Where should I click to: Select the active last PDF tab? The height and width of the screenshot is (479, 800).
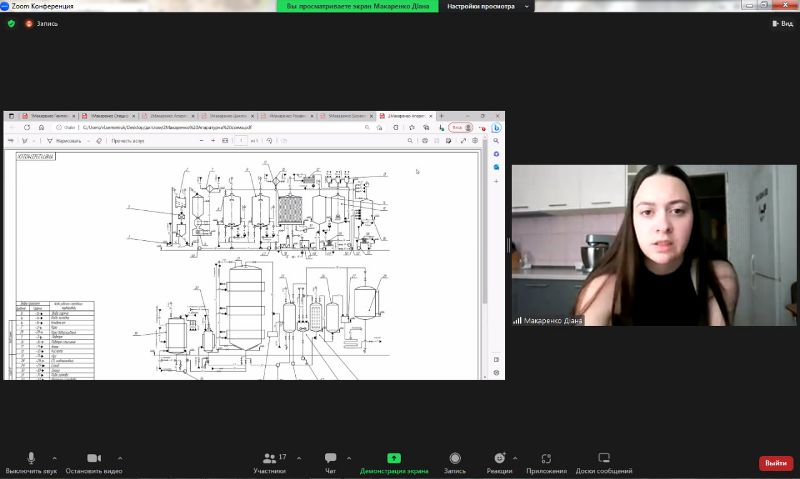click(x=405, y=116)
